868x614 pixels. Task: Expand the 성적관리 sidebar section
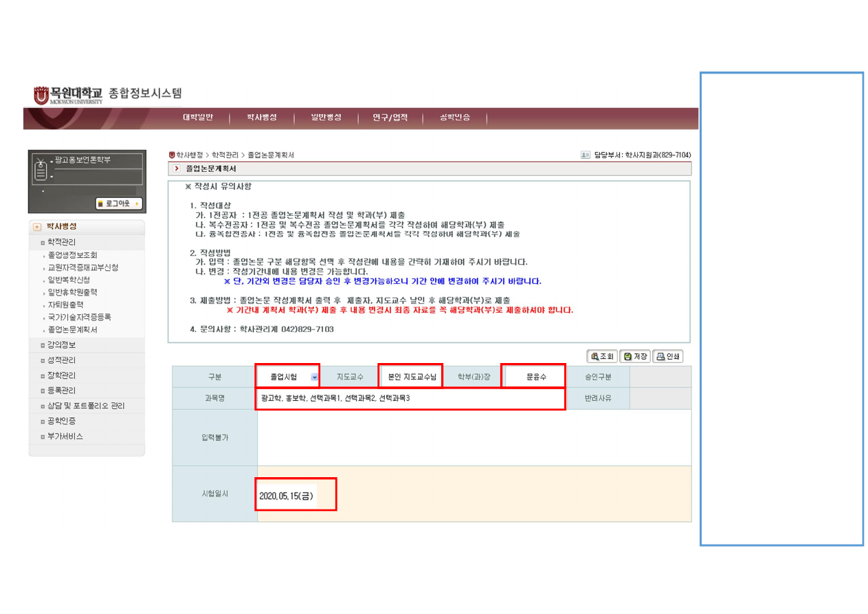[x=61, y=360]
